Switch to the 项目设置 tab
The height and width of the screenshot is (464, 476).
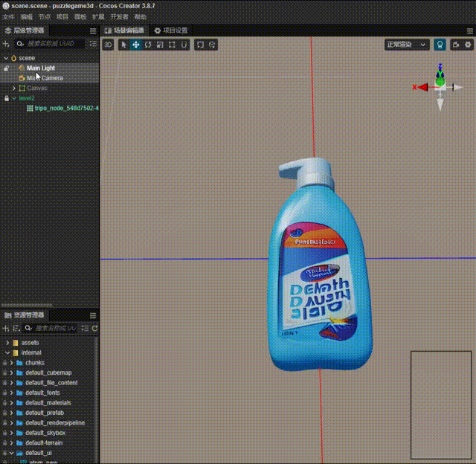(x=171, y=30)
